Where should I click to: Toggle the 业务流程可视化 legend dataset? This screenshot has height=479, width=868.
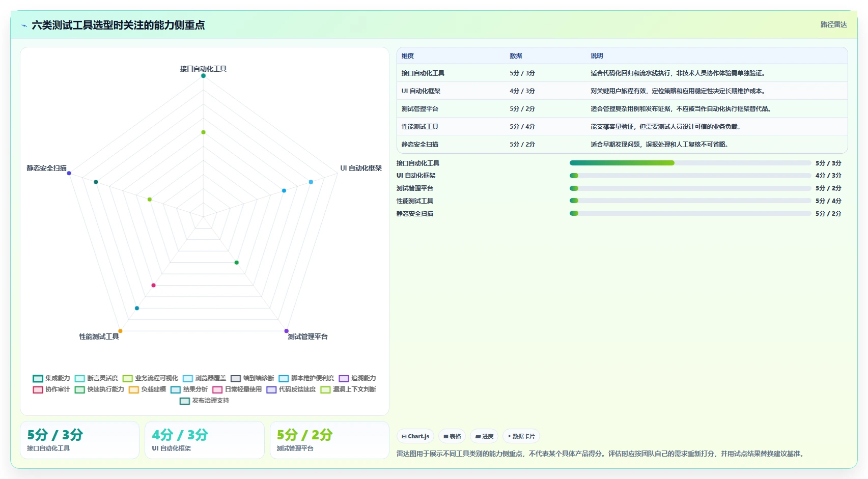(150, 378)
